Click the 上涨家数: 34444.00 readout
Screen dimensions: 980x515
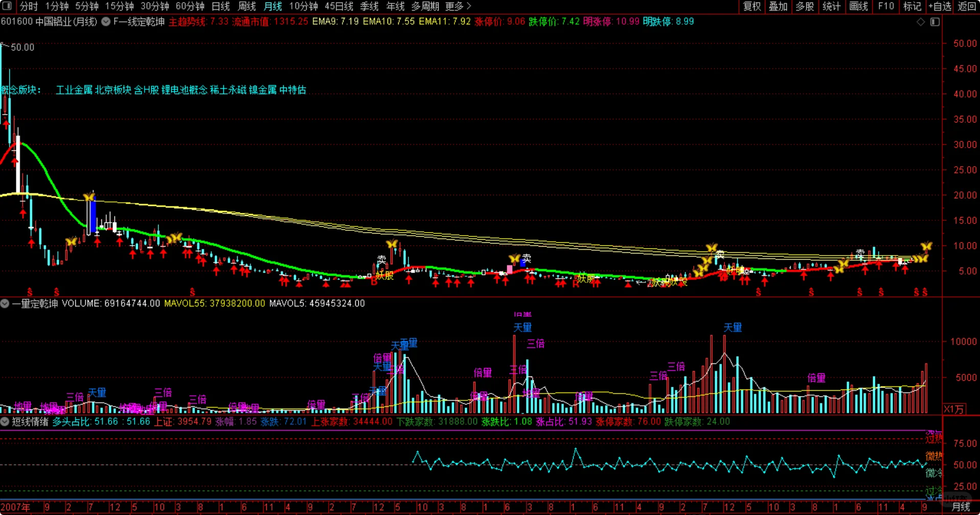(352, 422)
